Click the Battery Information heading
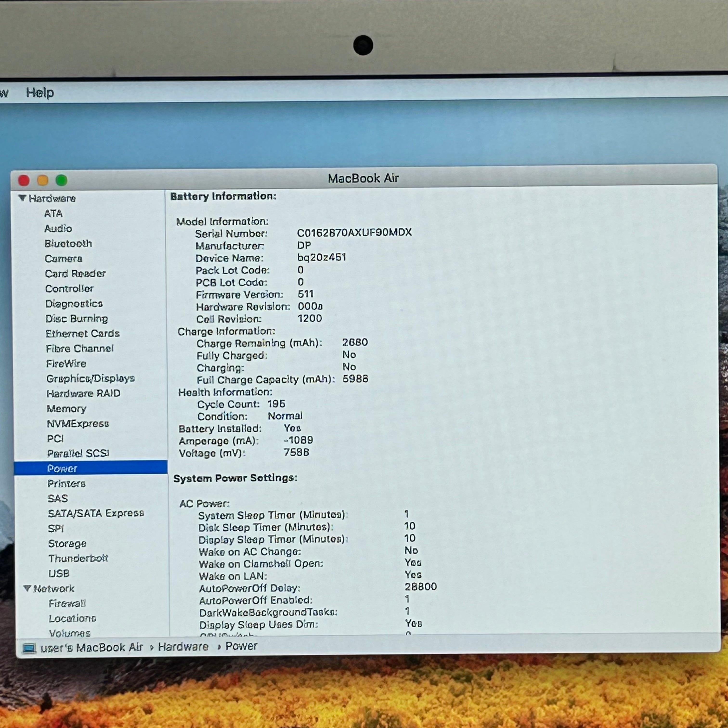This screenshot has height=728, width=728. (x=223, y=196)
